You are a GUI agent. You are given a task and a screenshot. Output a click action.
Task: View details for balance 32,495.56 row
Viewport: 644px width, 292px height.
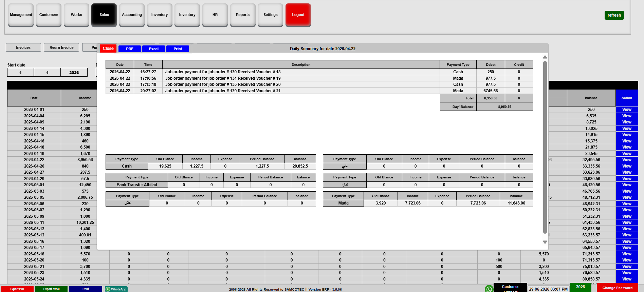[627, 160]
